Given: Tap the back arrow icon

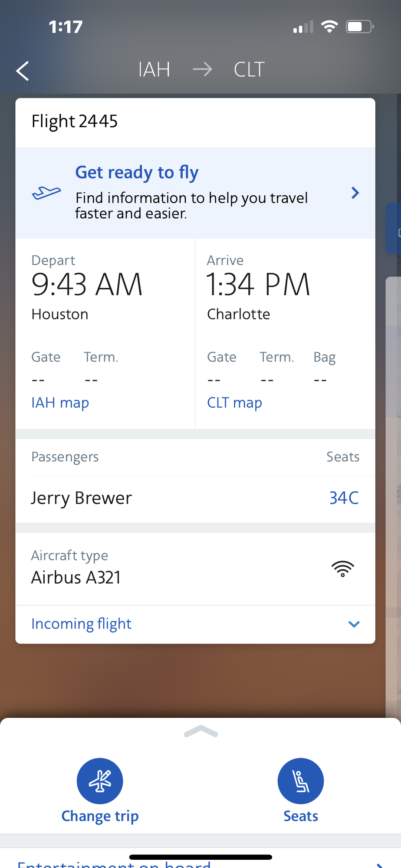Looking at the screenshot, I should point(23,71).
